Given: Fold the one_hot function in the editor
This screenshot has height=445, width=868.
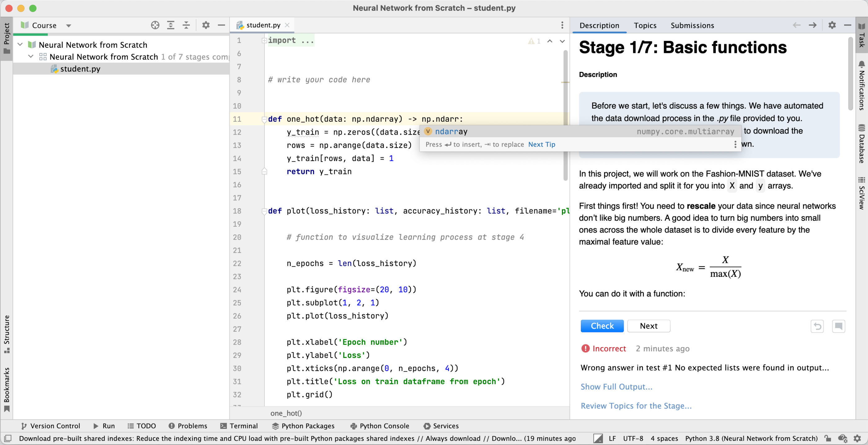Looking at the screenshot, I should [x=264, y=119].
